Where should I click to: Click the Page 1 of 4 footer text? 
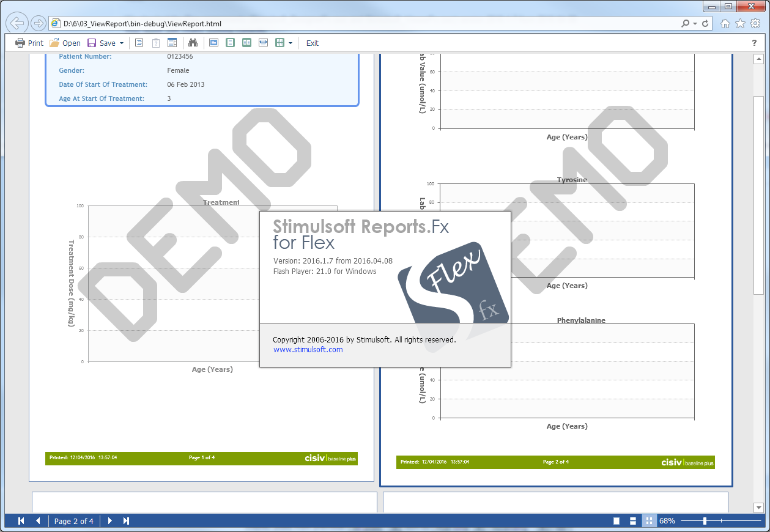202,457
